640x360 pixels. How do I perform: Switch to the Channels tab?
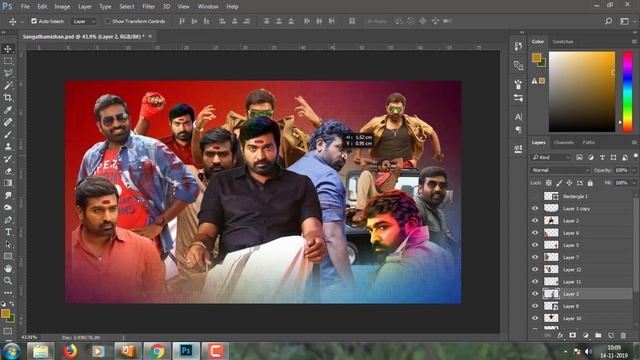[x=563, y=142]
